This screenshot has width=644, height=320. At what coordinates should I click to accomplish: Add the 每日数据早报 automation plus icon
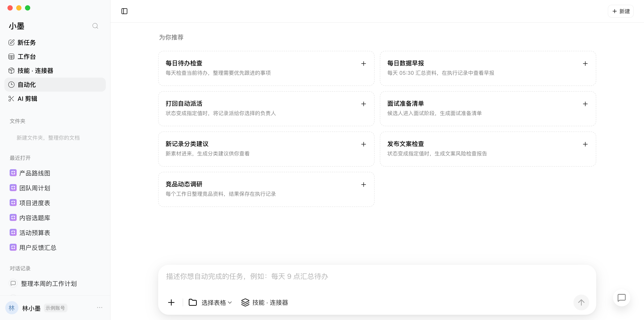(x=585, y=64)
